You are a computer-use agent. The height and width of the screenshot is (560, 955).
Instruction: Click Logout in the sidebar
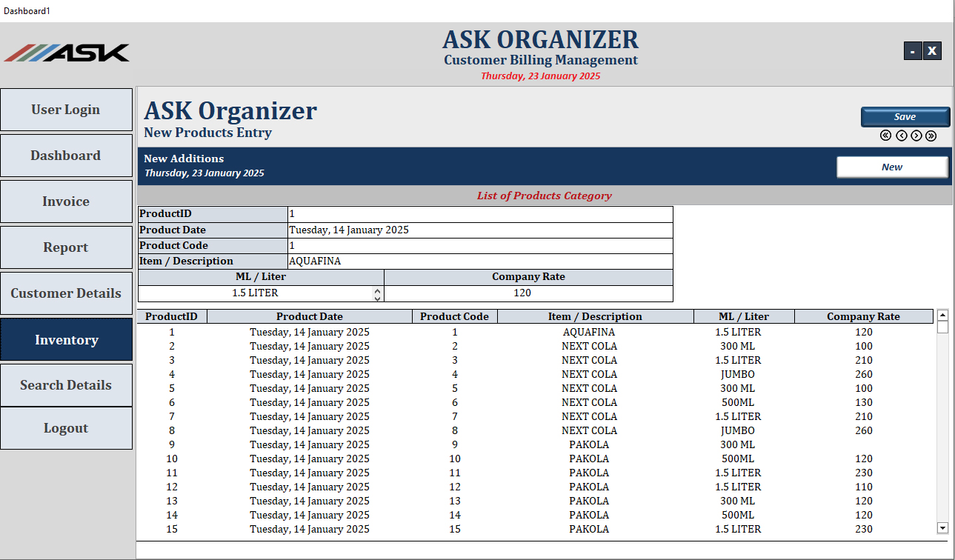(66, 428)
